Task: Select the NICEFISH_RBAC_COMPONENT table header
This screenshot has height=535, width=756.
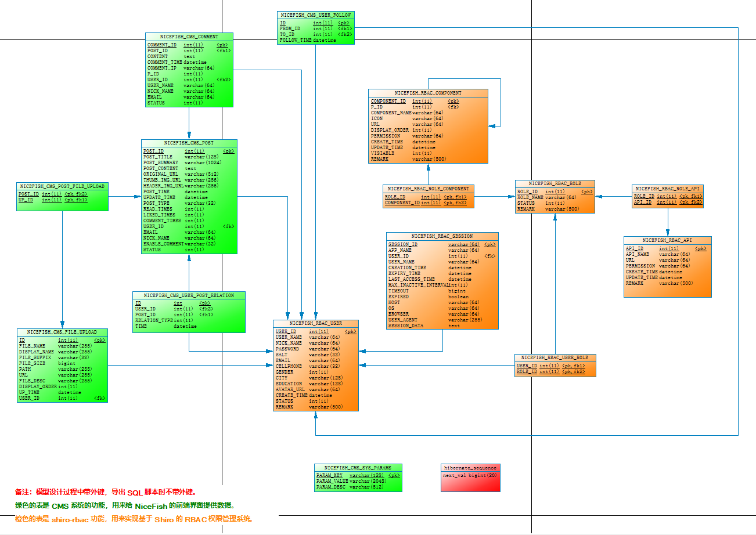Action: click(428, 92)
